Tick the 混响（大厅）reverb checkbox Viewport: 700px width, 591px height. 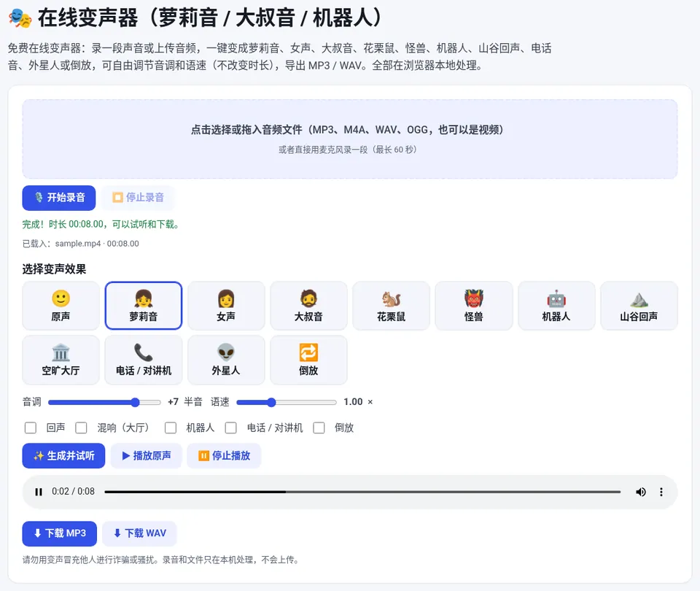pos(81,428)
